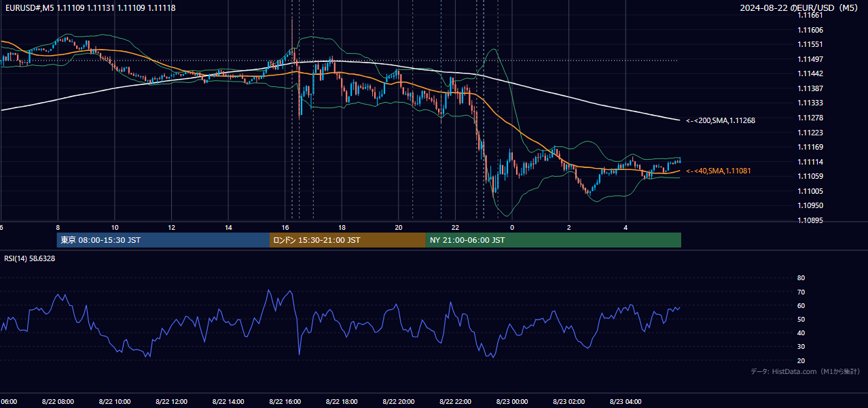The height and width of the screenshot is (408, 868).
Task: Select the ロンドン 15:30-21:00 JST session bar
Action: pyautogui.click(x=348, y=240)
